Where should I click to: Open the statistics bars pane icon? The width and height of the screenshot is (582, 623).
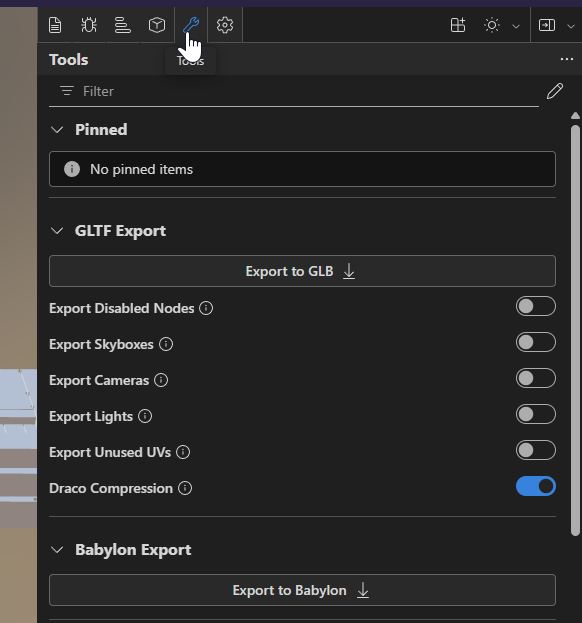(123, 25)
